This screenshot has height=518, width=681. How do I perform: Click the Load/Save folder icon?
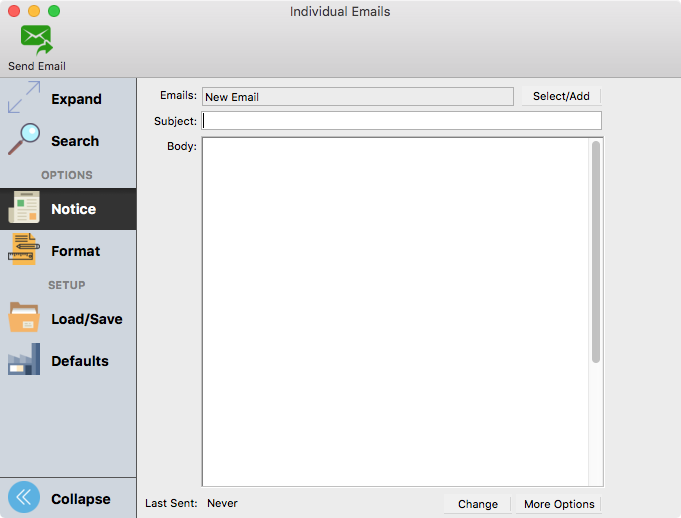[x=23, y=319]
